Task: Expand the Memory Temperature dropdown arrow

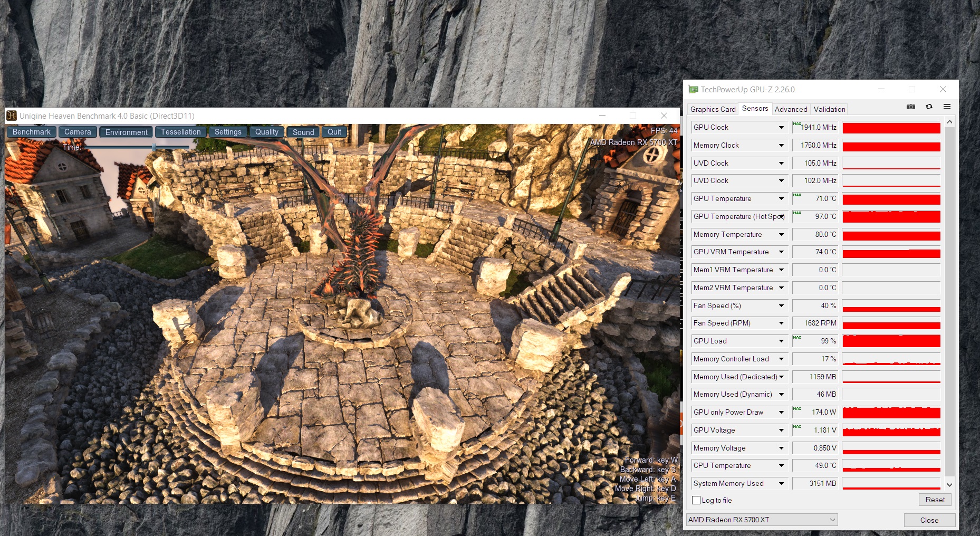Action: pos(781,234)
